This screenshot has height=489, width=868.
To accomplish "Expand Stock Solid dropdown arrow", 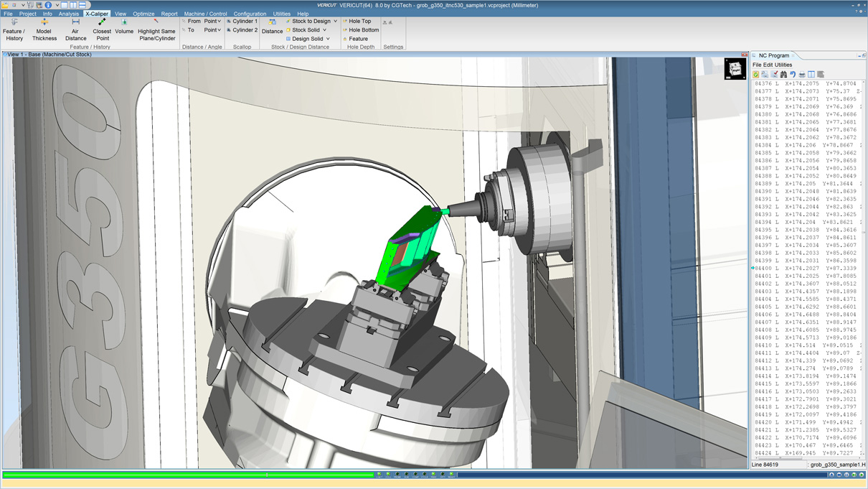I will (324, 30).
